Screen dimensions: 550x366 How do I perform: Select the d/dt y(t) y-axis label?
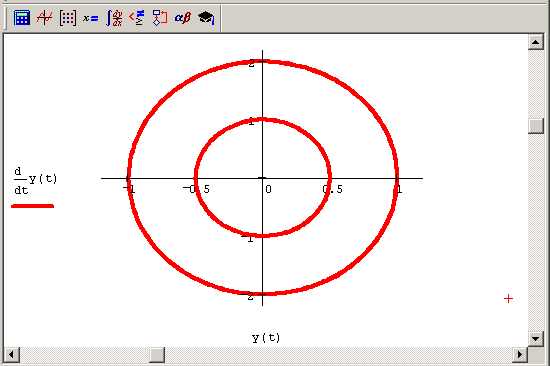(x=35, y=181)
